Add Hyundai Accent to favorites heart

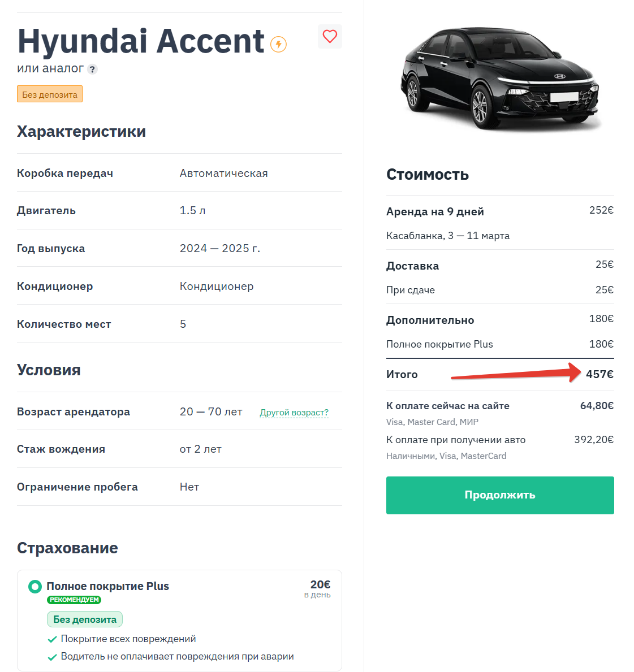330,37
